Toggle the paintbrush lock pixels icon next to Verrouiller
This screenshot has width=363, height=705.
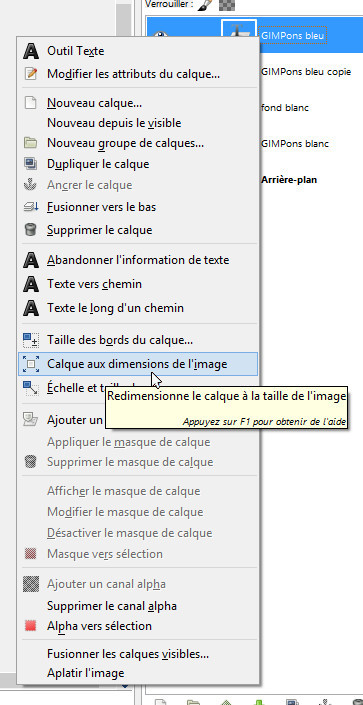click(205, 4)
